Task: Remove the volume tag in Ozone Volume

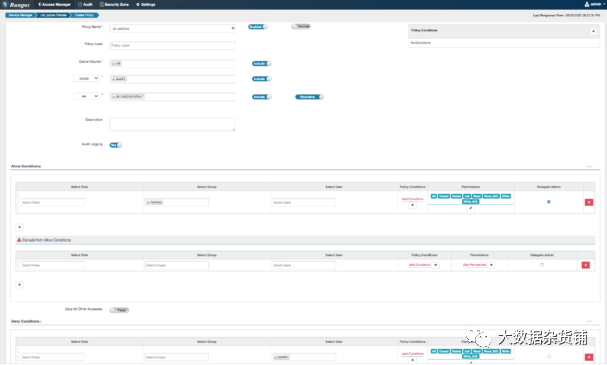Action: (x=113, y=63)
